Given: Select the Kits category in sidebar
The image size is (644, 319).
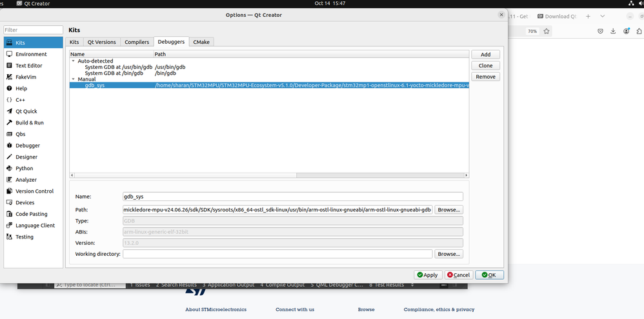Looking at the screenshot, I should pos(34,43).
